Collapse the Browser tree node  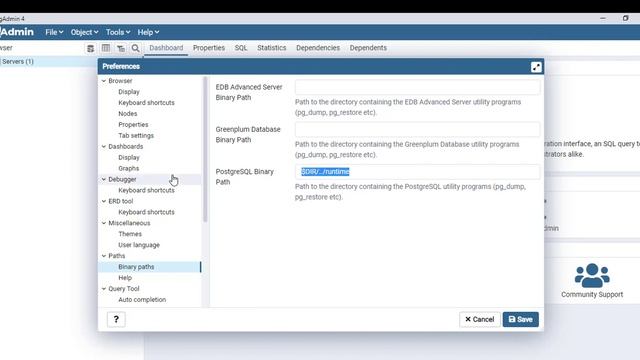tap(104, 81)
